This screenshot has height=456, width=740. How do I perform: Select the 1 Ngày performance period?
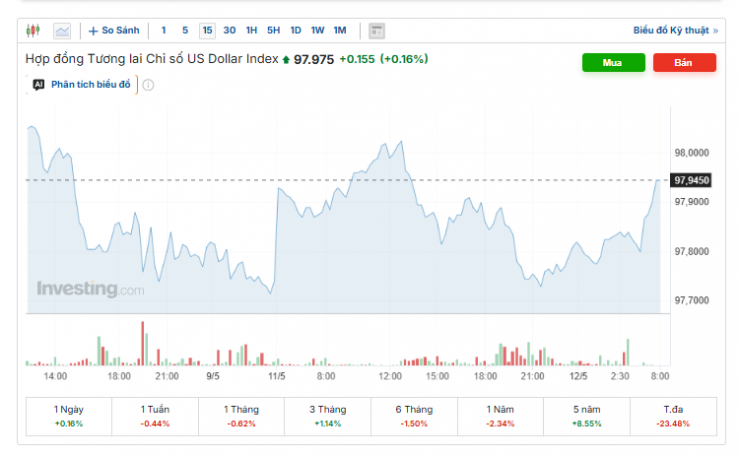(69, 416)
